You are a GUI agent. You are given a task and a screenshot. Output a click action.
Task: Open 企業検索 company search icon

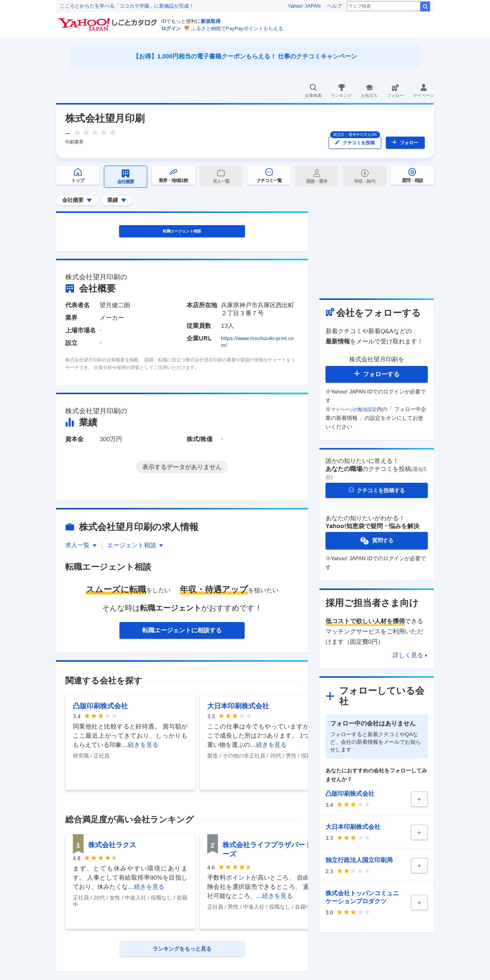tap(313, 90)
